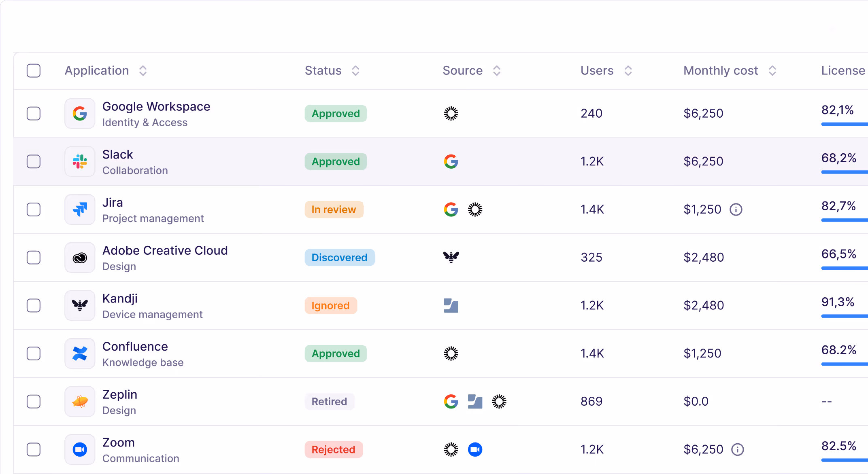Click the Slack logo icon

pyautogui.click(x=80, y=161)
